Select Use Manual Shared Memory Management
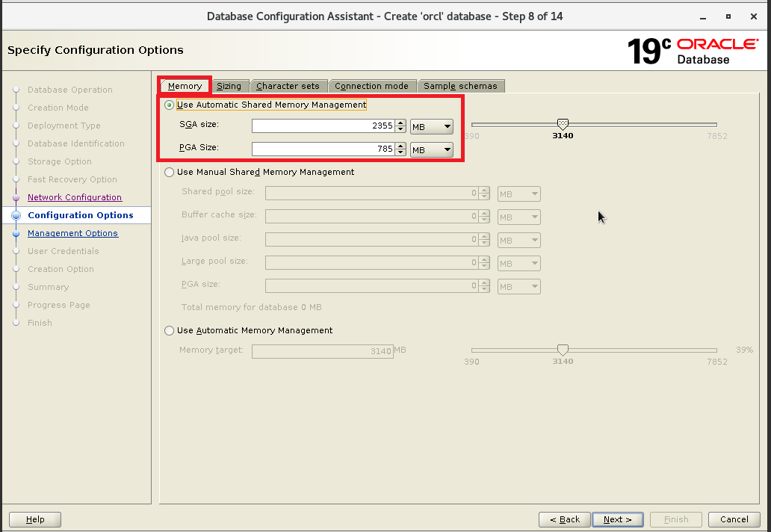 (x=170, y=173)
